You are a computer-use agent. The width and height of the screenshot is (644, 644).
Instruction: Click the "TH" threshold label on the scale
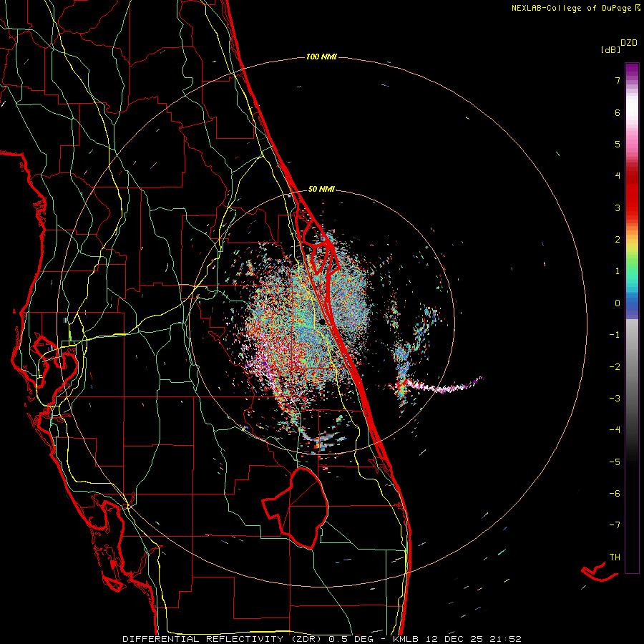[x=615, y=557]
